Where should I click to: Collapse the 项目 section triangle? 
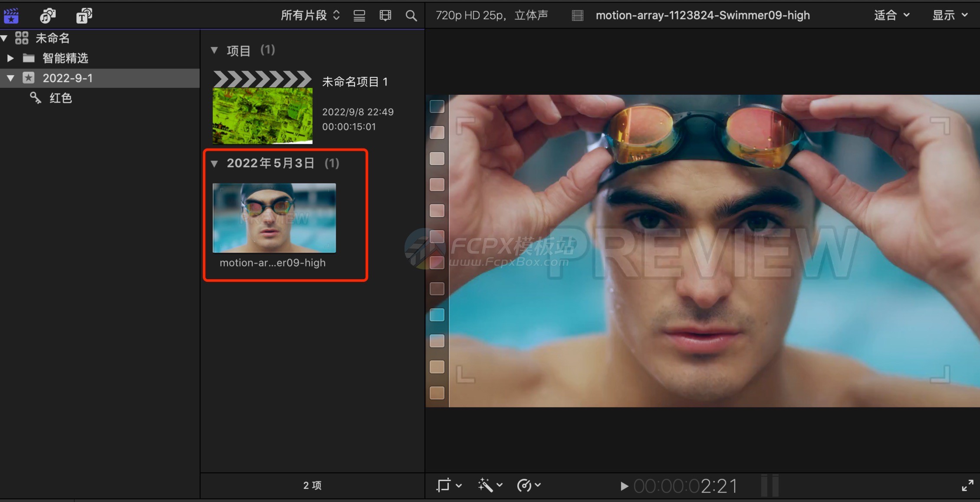pyautogui.click(x=214, y=50)
